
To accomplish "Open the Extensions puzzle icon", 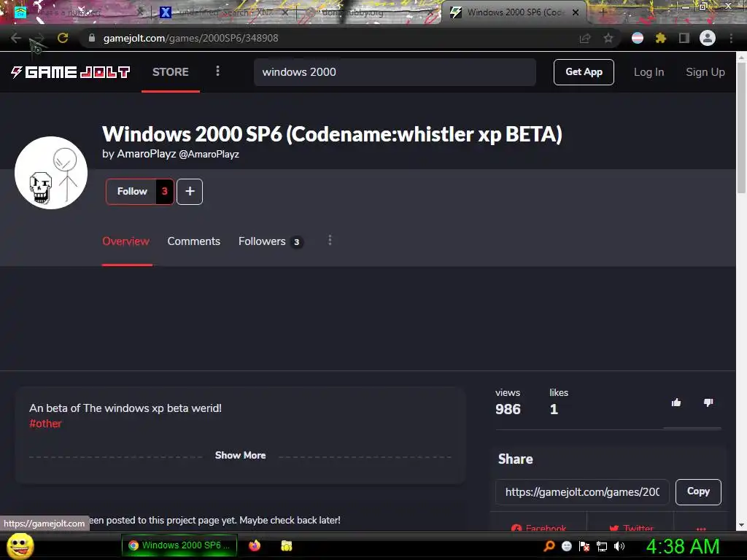I will coord(660,38).
